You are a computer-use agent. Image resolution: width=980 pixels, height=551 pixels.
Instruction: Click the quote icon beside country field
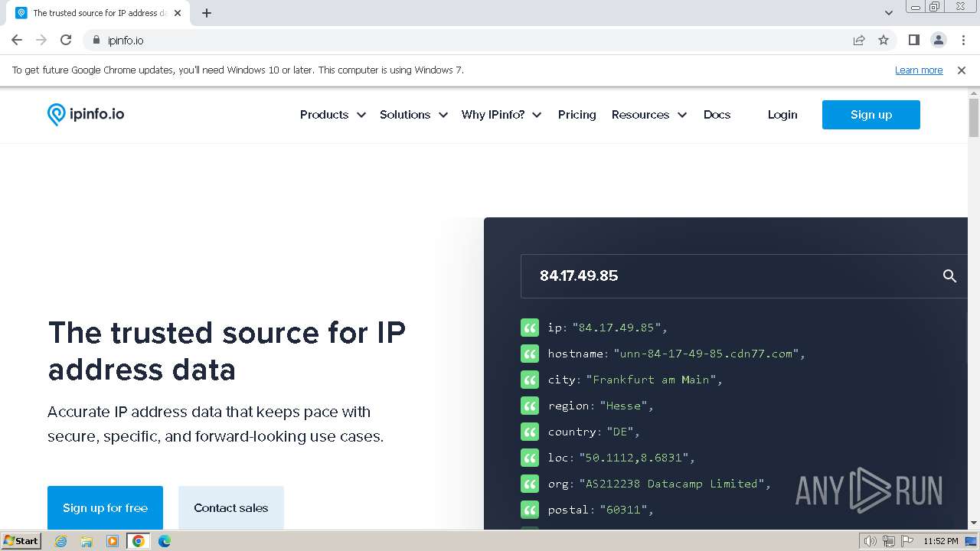pyautogui.click(x=530, y=432)
